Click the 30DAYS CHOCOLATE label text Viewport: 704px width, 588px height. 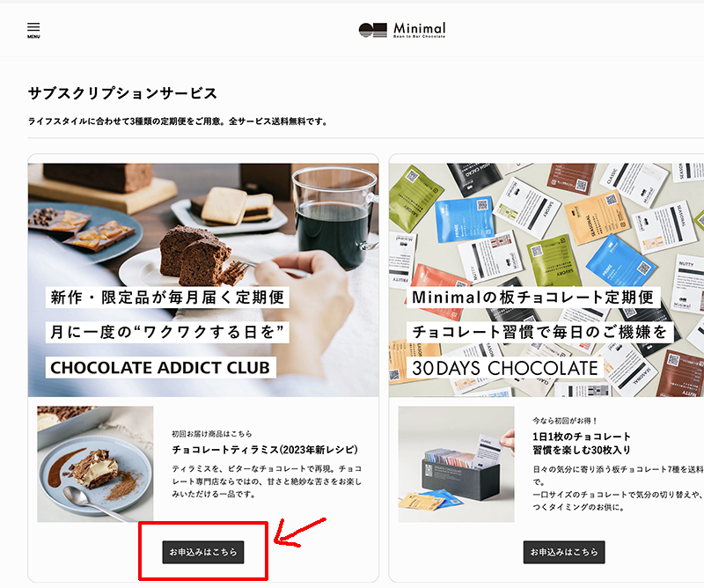(x=504, y=368)
